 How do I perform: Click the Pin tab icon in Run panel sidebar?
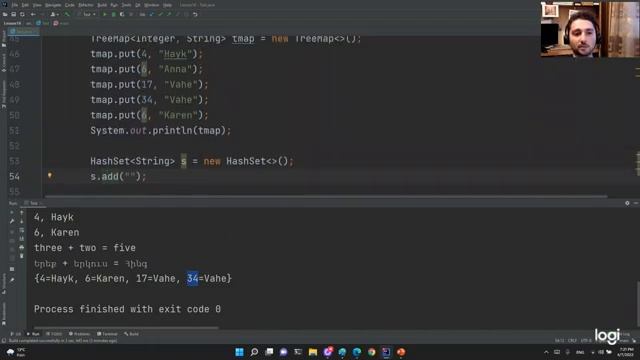pyautogui.click(x=12, y=280)
